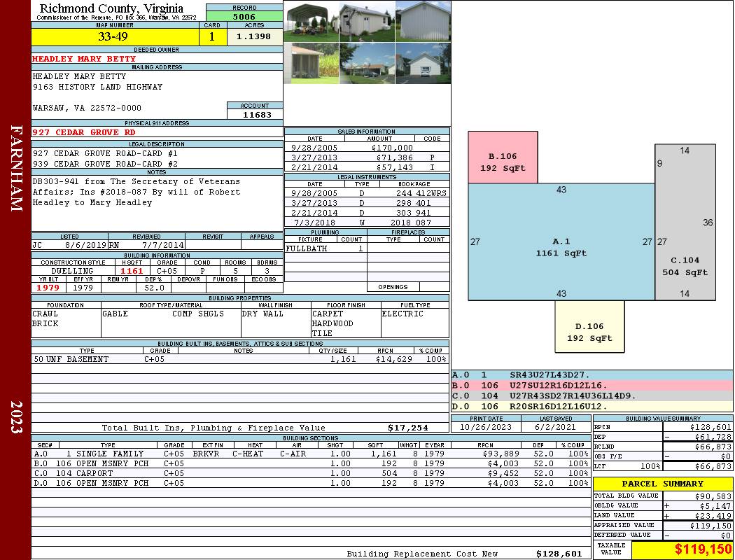Image resolution: width=735 pixels, height=560 pixels.
Task: Open the garage with car photo thumbnail
Action: (423, 63)
